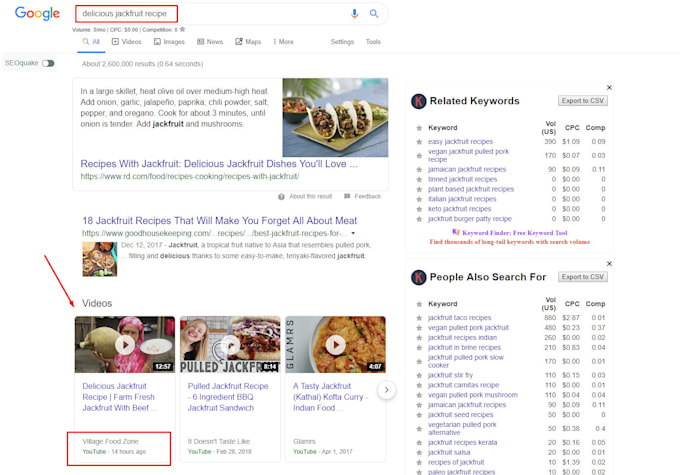
Task: Open search Settings
Action: 342,42
